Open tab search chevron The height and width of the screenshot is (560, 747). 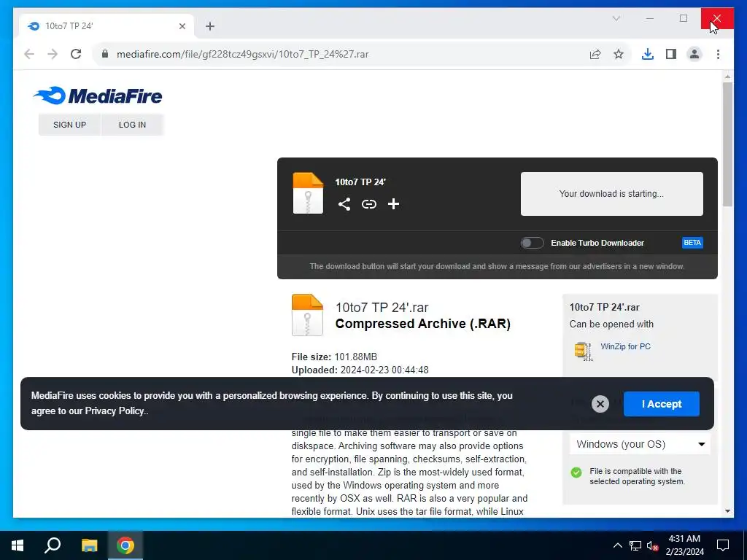point(616,18)
